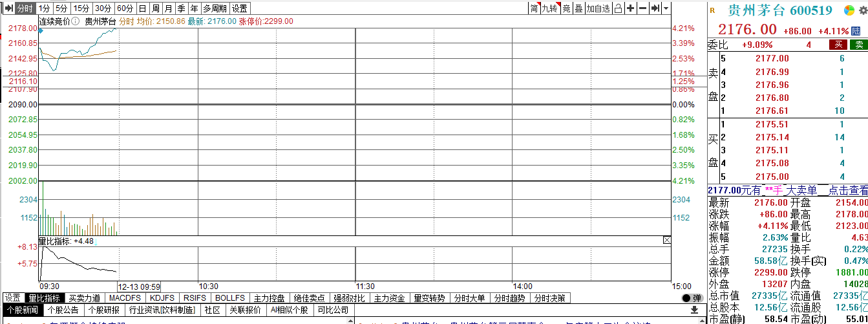868x324 pixels.
Task: Open the 个股新闻 tab
Action: [x=22, y=310]
